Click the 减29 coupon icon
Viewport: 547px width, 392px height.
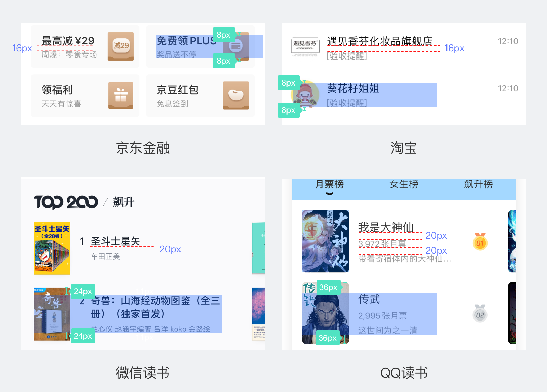point(121,47)
